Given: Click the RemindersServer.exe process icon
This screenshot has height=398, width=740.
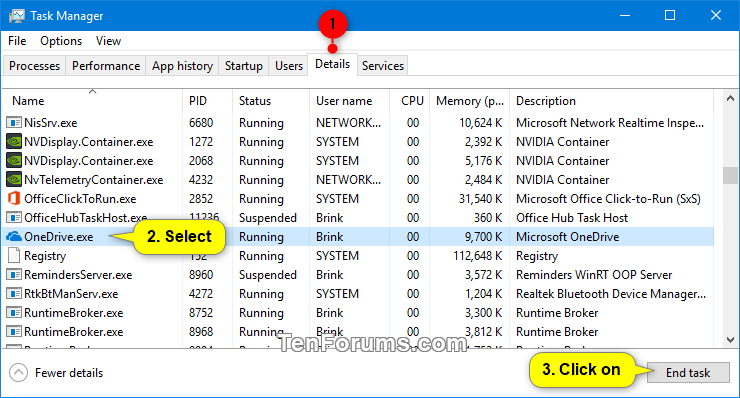Looking at the screenshot, I should tap(14, 275).
